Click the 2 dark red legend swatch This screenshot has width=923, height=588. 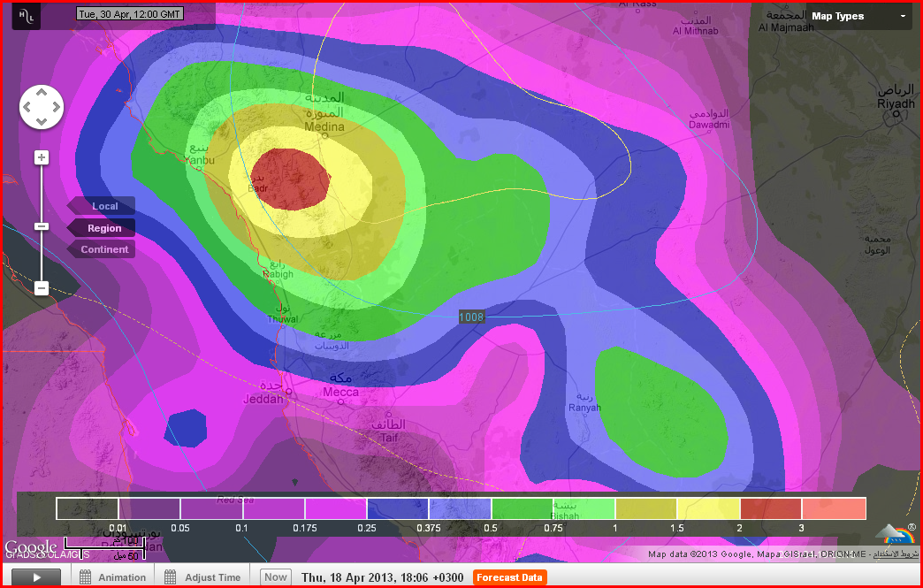point(771,508)
